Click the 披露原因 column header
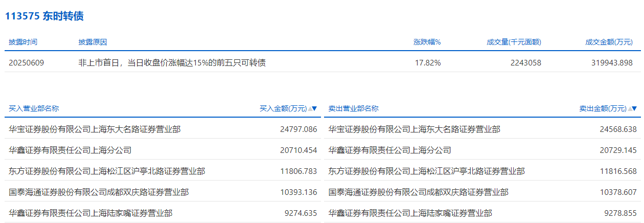Image resolution: width=644 pixels, height=223 pixels. 93,42
